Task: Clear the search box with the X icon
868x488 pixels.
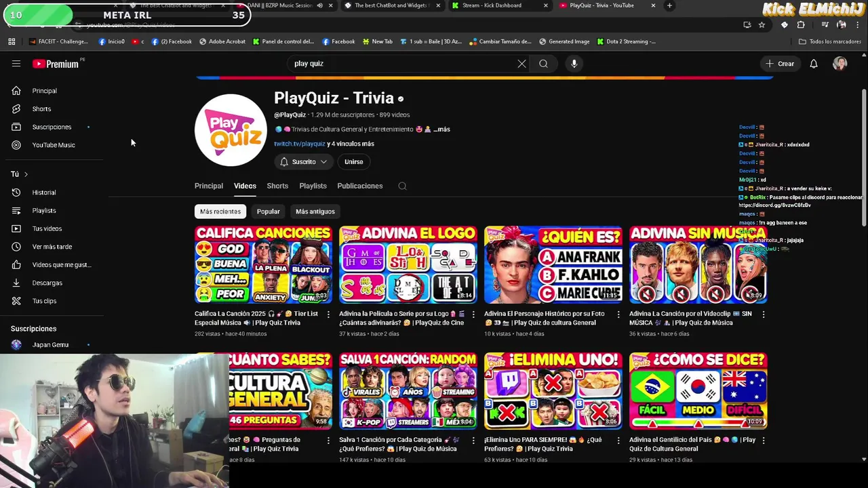Action: point(521,64)
